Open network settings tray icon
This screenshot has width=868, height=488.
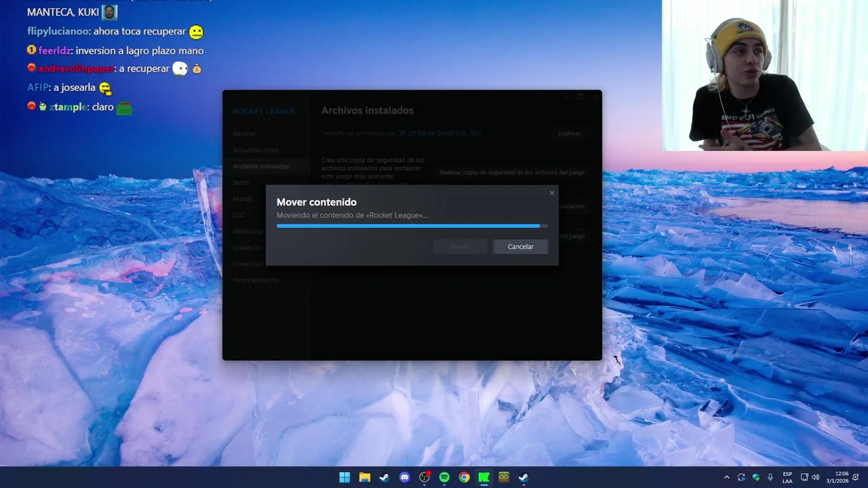(804, 477)
